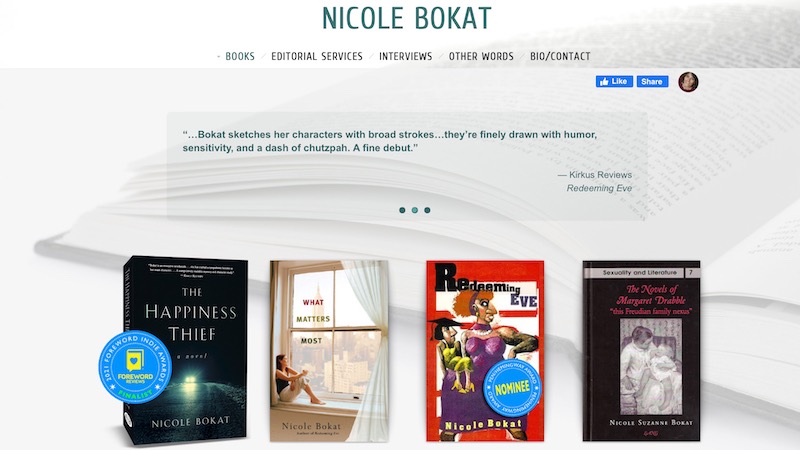Open the Editorial Services menu item
800x450 pixels.
317,56
